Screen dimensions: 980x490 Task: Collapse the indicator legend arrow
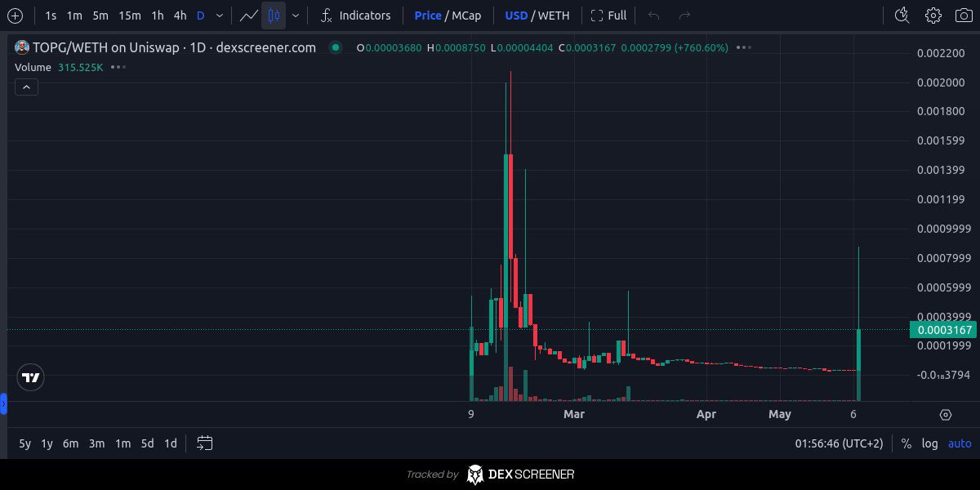(x=26, y=87)
